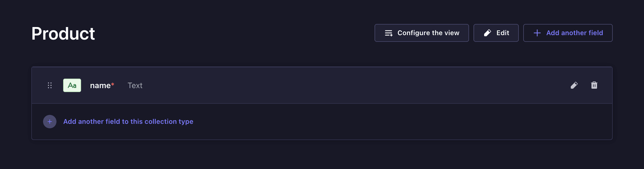Click the Product heading title

[63, 33]
